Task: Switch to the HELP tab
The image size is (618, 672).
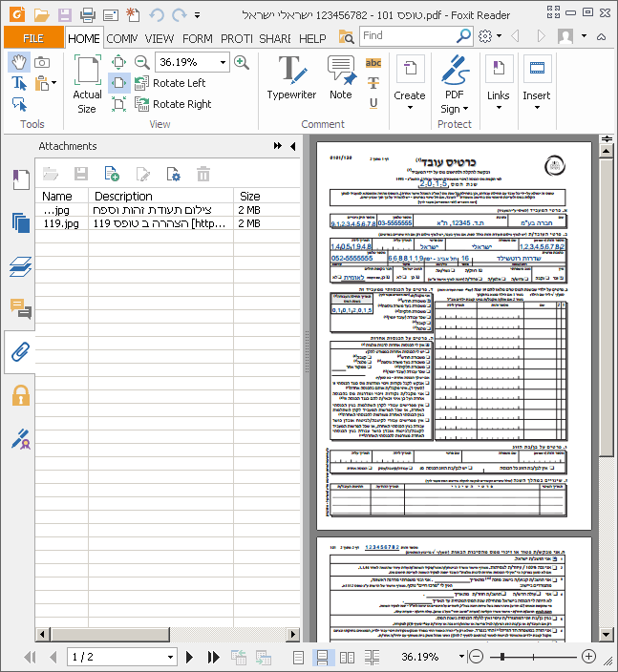Action: (312, 38)
